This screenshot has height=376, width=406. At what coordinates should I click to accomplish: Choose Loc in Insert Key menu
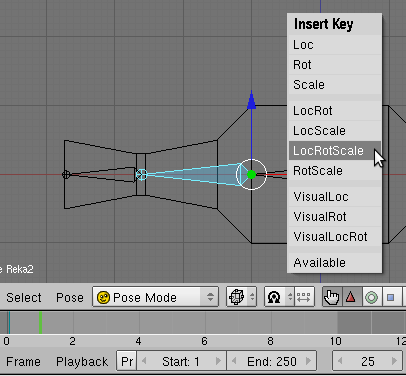click(x=334, y=45)
